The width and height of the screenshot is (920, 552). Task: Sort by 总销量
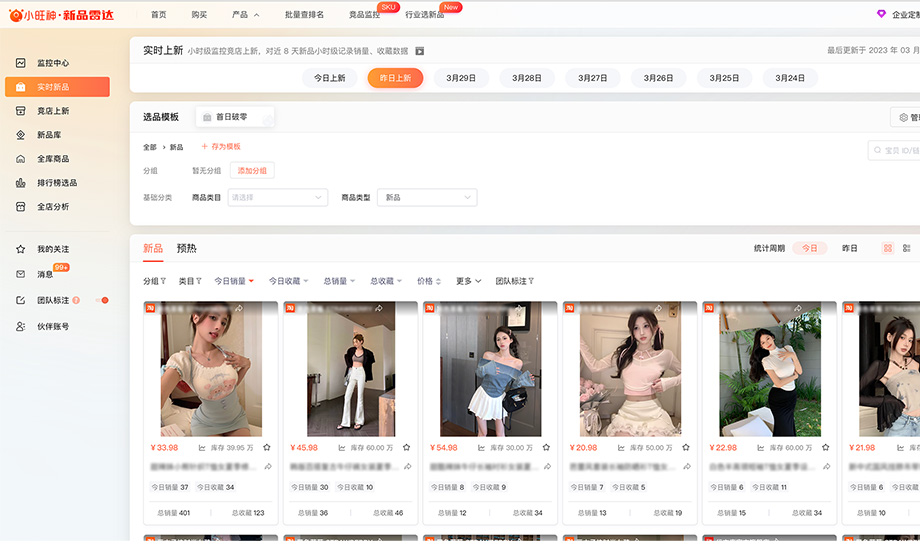point(339,281)
